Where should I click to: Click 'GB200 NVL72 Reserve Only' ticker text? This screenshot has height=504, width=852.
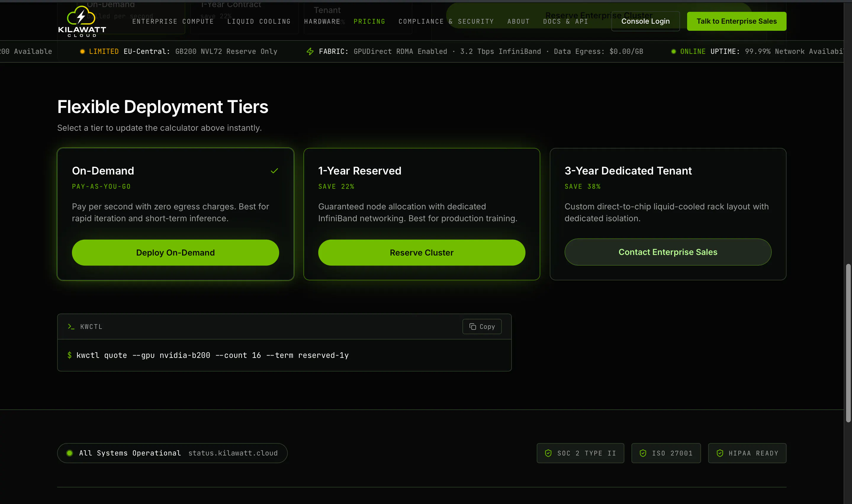point(226,51)
